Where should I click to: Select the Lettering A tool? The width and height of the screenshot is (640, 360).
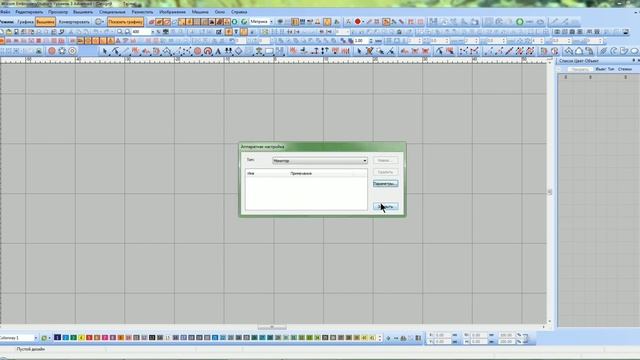point(218,51)
